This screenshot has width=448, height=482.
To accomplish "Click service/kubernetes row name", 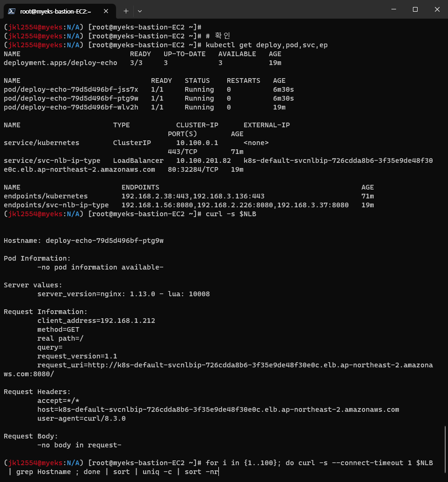I will 42,143.
